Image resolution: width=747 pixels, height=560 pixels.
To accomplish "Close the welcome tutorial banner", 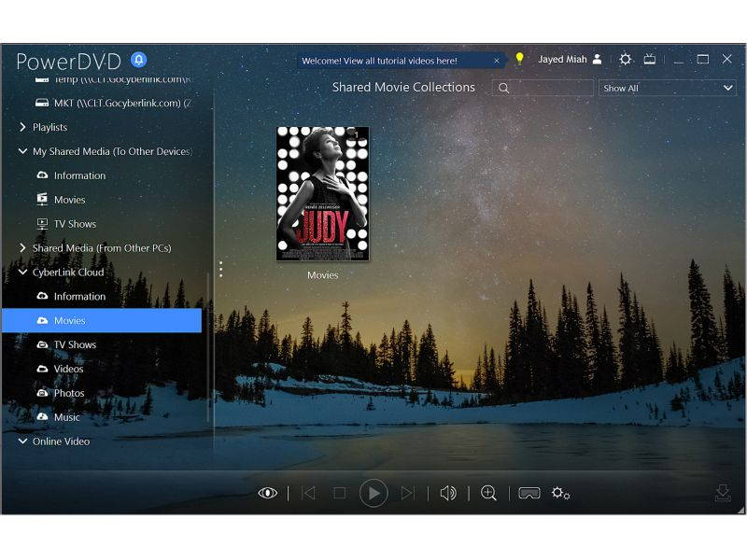I will pos(496,60).
